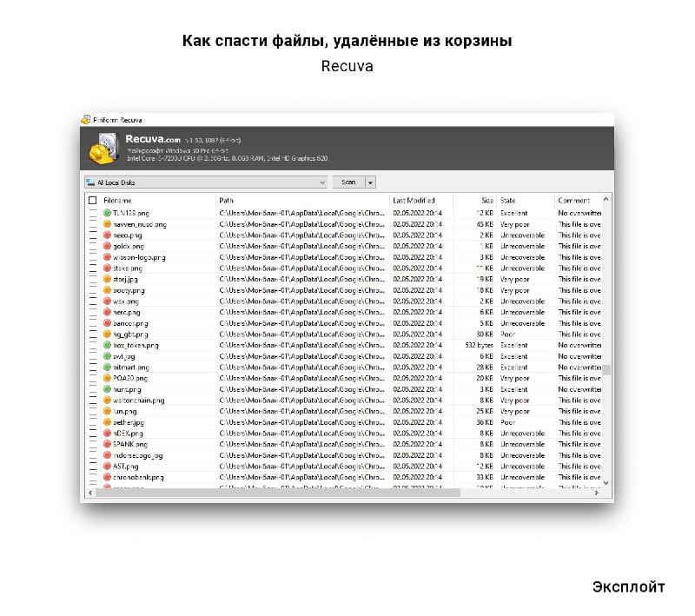Click the green status icon for TLN128.png
This screenshot has width=695, height=616.
coord(108,213)
